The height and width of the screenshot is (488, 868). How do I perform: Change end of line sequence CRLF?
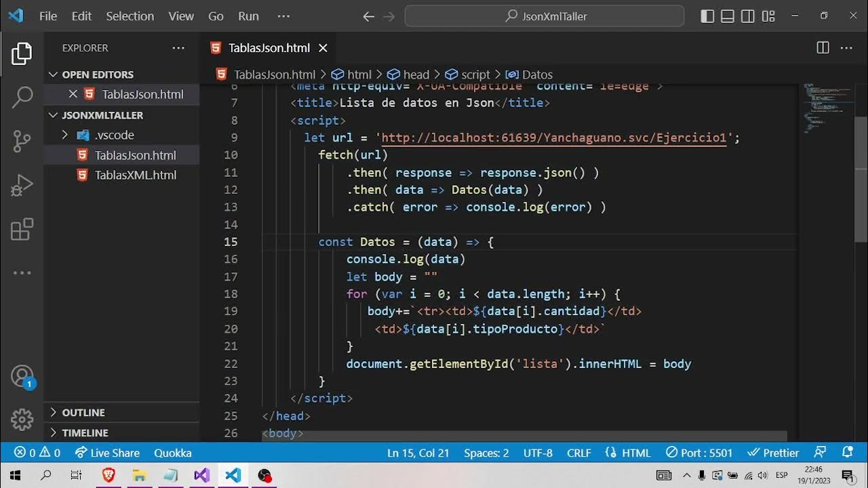[x=579, y=453]
